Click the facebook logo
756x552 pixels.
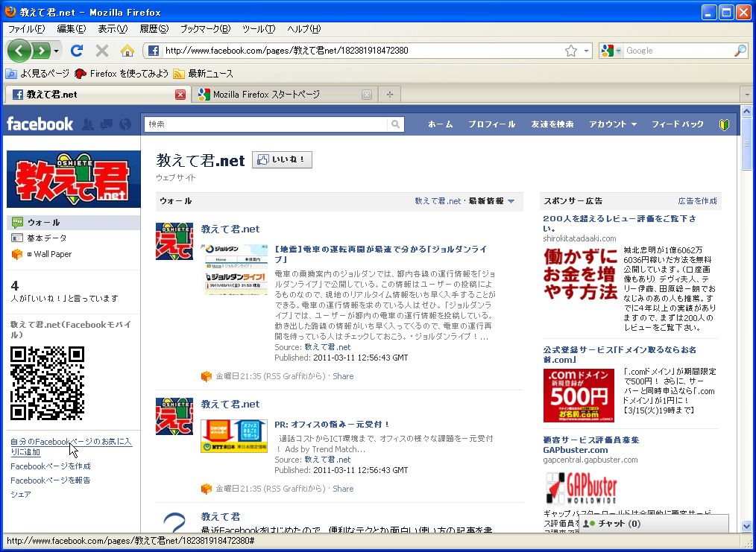(x=40, y=124)
